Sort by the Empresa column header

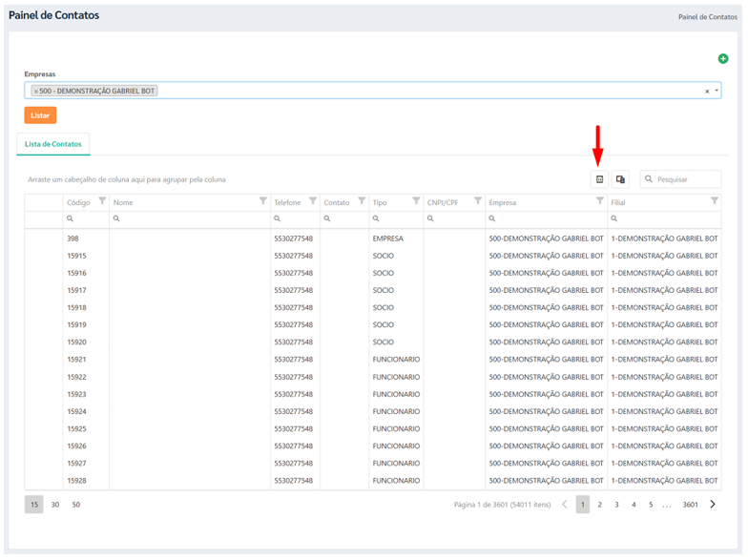[x=502, y=202]
